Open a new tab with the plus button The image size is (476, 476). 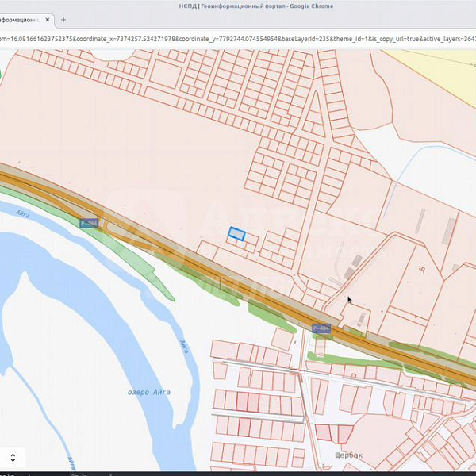pyautogui.click(x=63, y=19)
